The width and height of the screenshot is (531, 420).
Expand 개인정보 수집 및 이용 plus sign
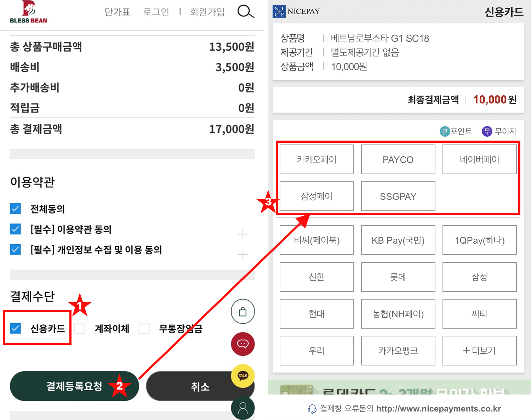click(x=243, y=255)
